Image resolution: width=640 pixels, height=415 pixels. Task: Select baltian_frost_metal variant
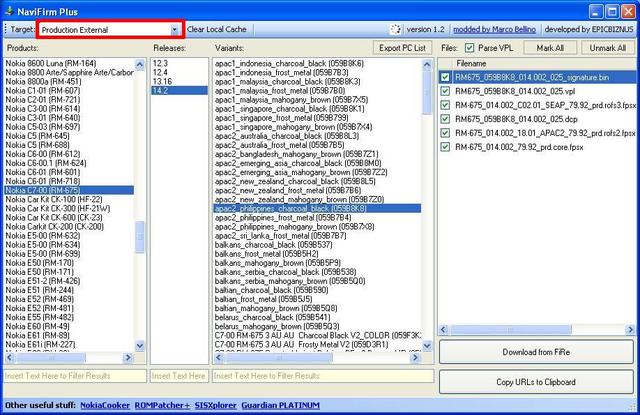(317, 299)
